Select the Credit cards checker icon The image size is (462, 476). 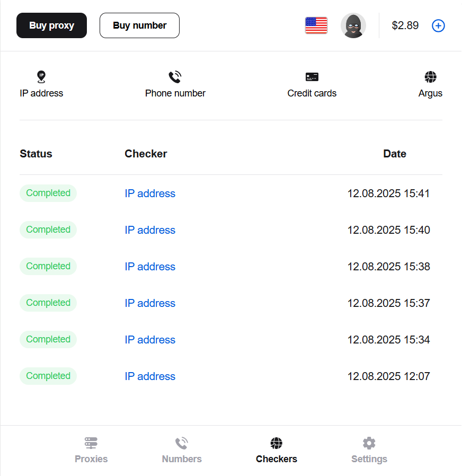coord(312,77)
